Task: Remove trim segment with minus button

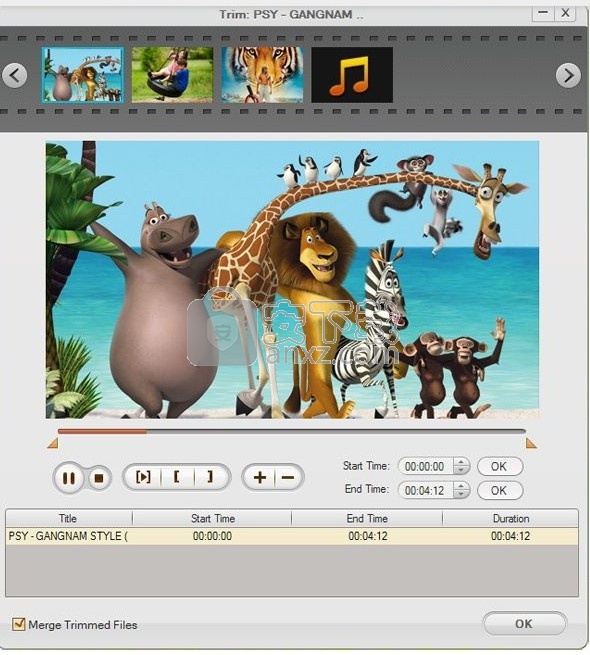Action: click(288, 477)
